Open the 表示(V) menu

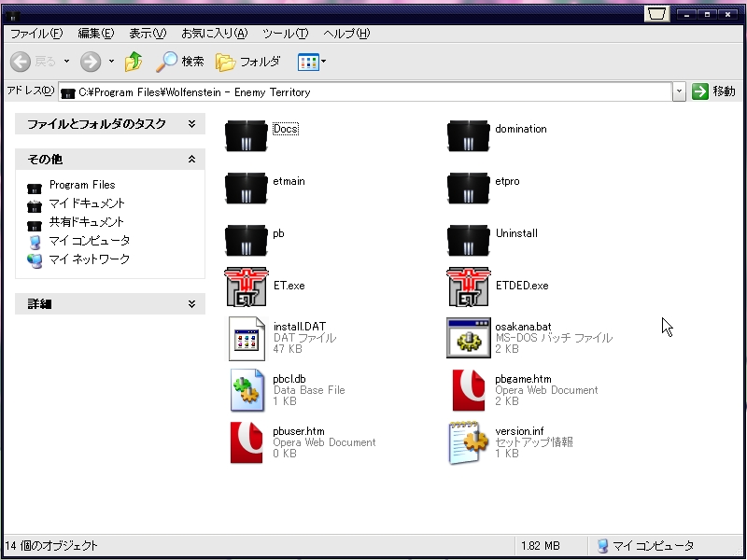pyautogui.click(x=148, y=34)
